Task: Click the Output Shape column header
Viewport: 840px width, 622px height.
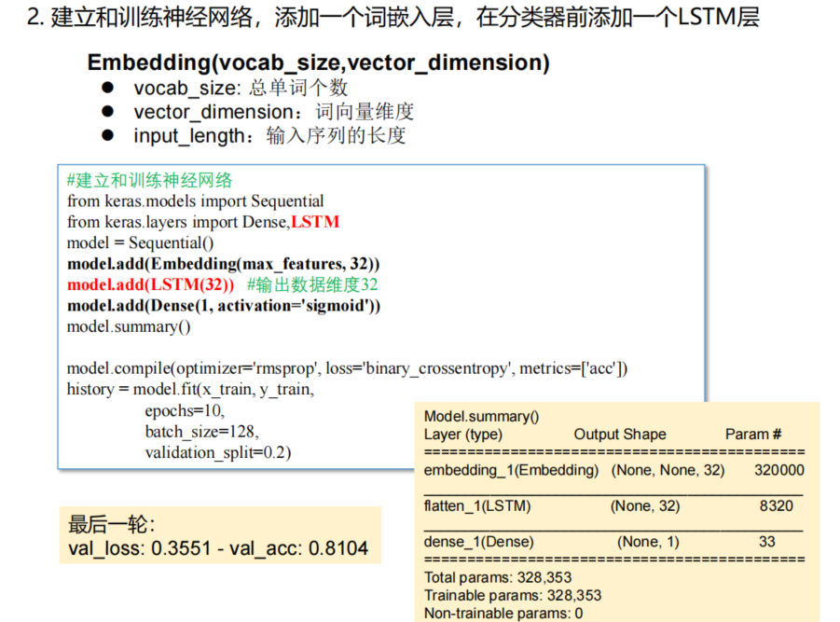Action: click(620, 434)
